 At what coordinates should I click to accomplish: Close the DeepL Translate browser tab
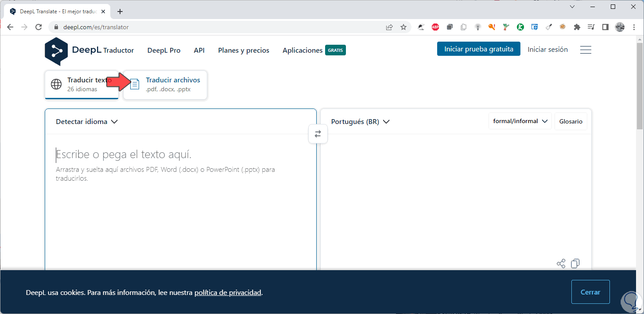[104, 12]
